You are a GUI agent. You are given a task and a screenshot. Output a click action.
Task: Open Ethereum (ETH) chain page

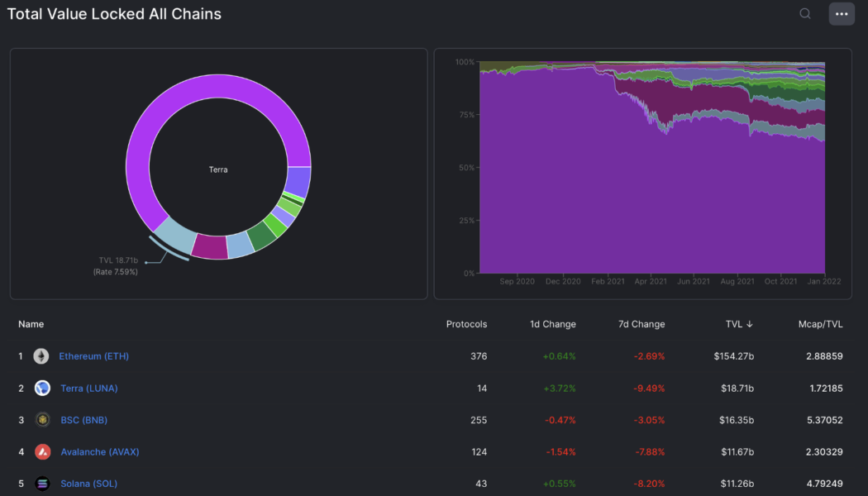(x=93, y=355)
